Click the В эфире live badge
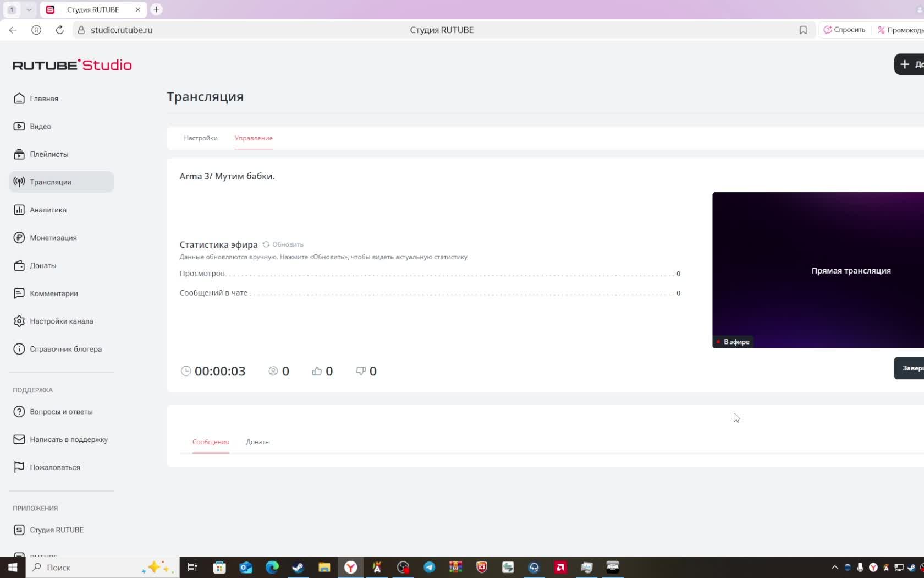This screenshot has width=924, height=578. tap(733, 342)
